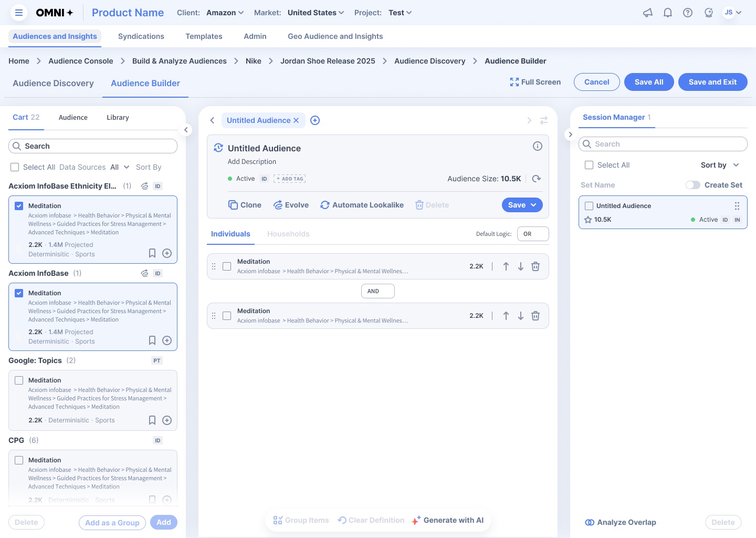Tick Select All in the Cart panel
756x538 pixels.
15,167
